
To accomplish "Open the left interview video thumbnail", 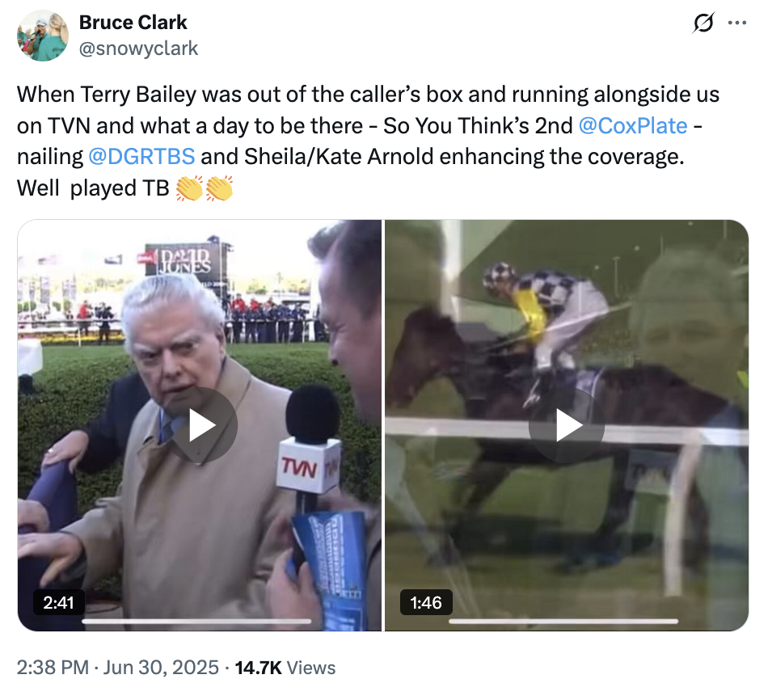I will point(200,425).
